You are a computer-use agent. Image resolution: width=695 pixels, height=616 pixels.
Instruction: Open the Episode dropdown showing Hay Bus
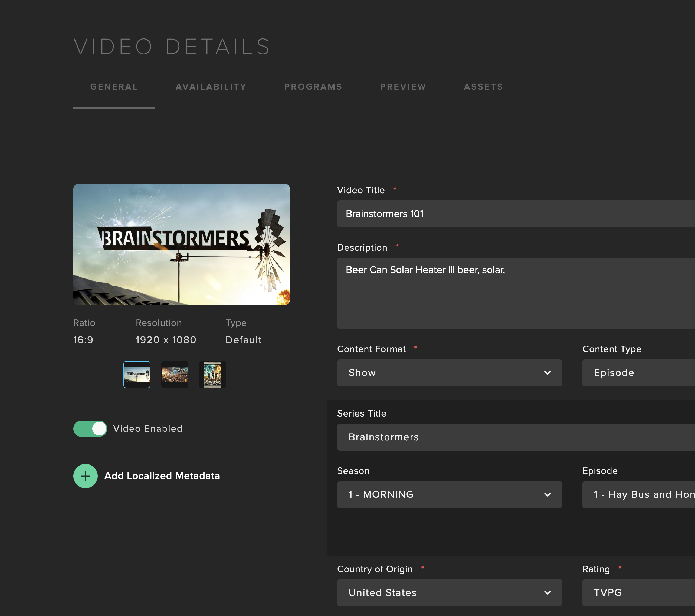coord(638,495)
